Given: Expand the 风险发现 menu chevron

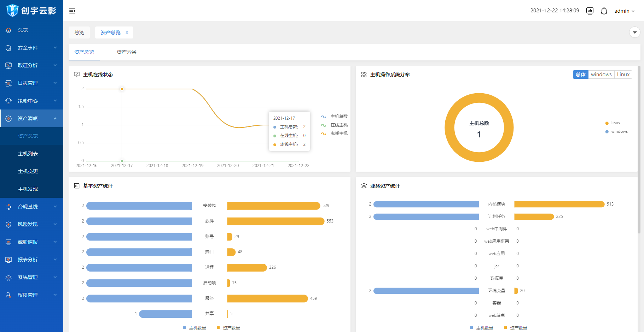Looking at the screenshot, I should click(x=55, y=224).
